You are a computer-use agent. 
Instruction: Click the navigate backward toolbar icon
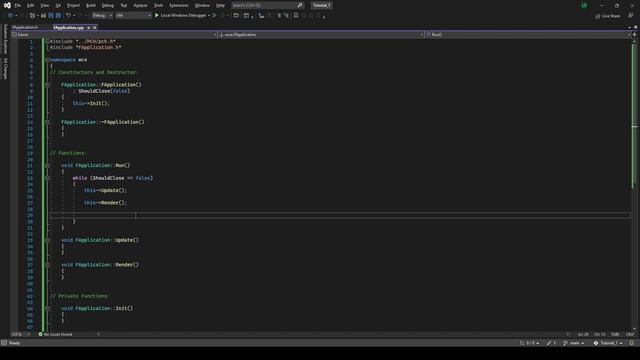pos(11,16)
